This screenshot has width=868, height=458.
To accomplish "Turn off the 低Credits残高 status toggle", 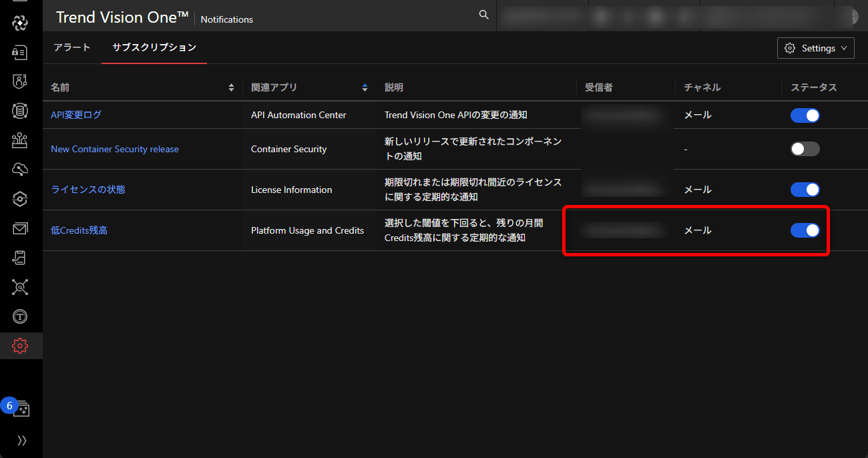I will click(805, 230).
